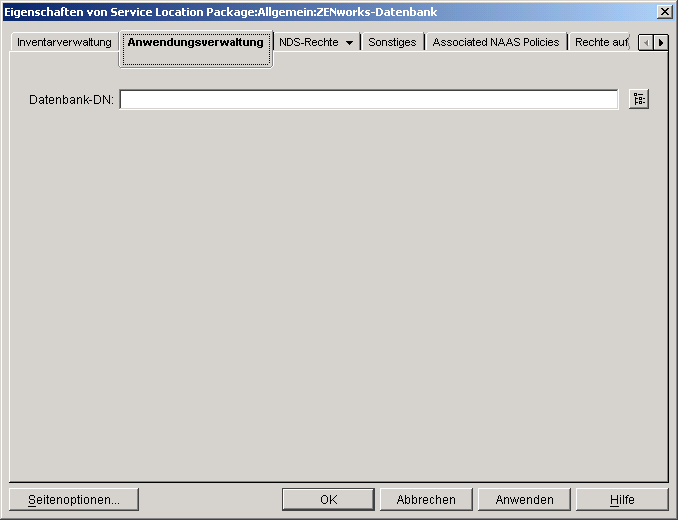Click the Datenbank-DN text field
The width and height of the screenshot is (678, 520).
pyautogui.click(x=369, y=100)
